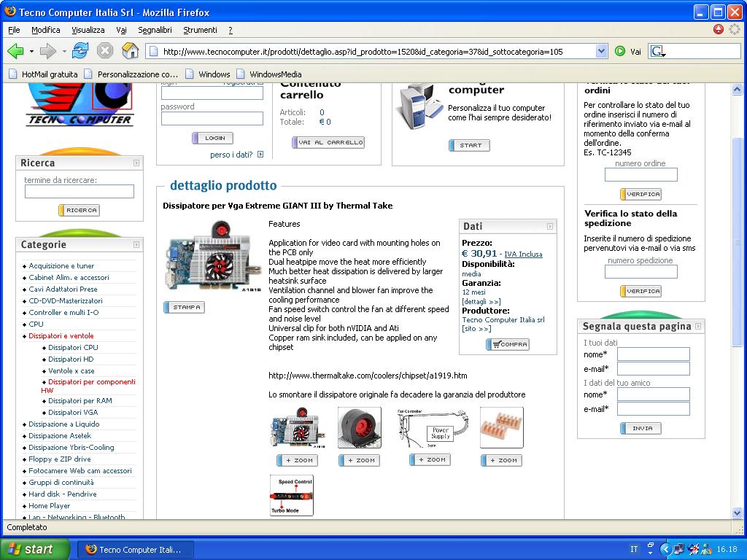Open the Dissipazione a Liquido category
The image size is (747, 560).
coord(64,424)
